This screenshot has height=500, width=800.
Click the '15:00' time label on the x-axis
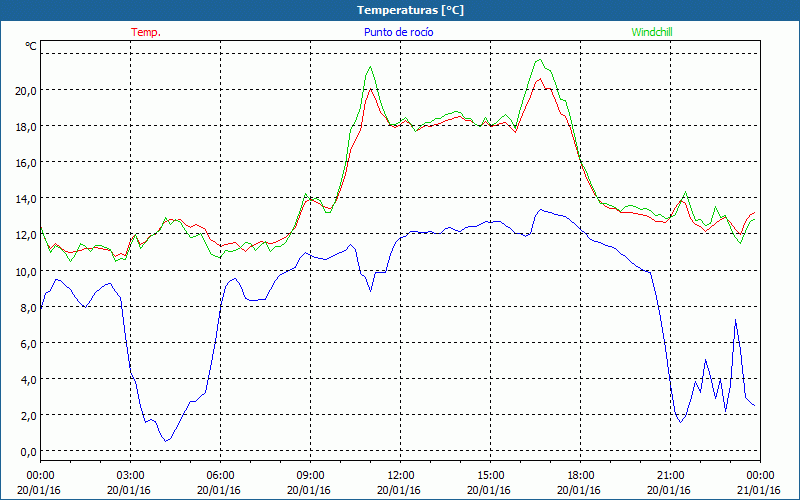(x=490, y=476)
